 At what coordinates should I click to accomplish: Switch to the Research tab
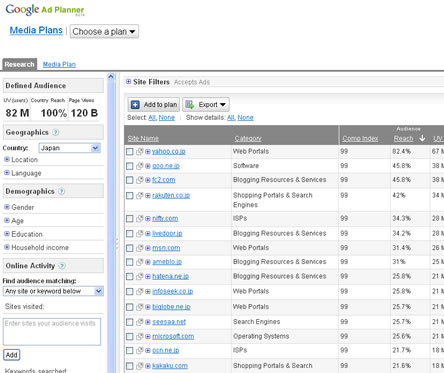pos(19,64)
